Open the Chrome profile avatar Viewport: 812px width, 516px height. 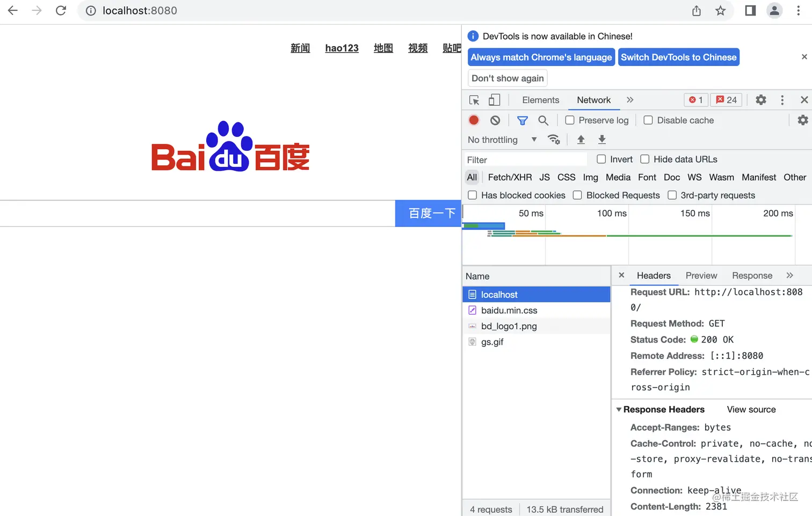tap(774, 10)
